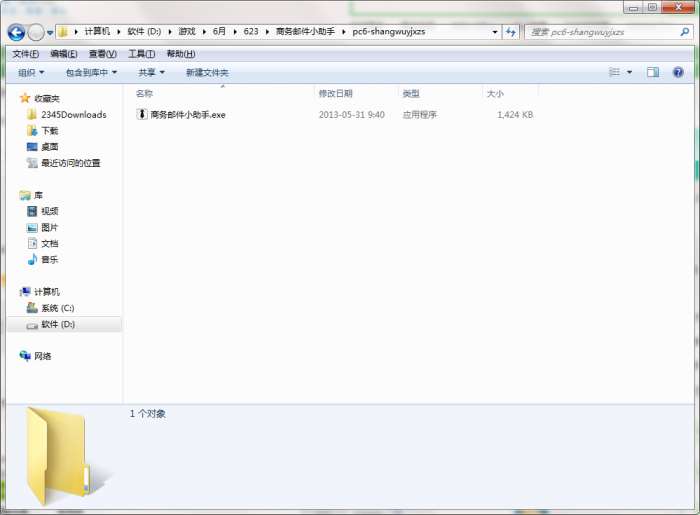Open the 音乐 library
The image size is (700, 515).
point(50,260)
